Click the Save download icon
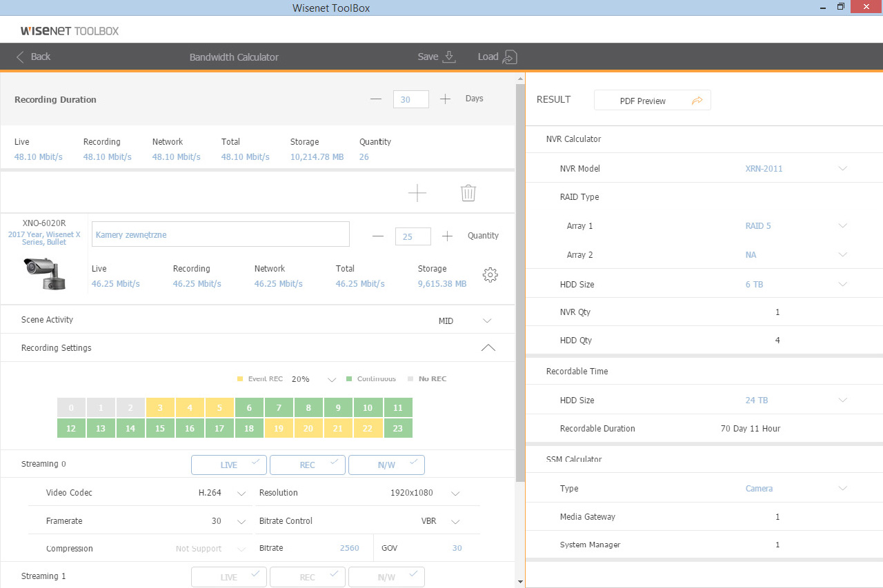Image resolution: width=883 pixels, height=588 pixels. pyautogui.click(x=449, y=57)
